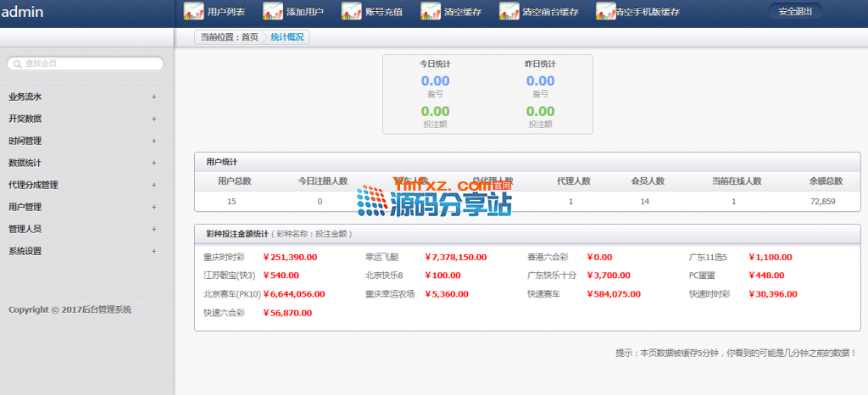
Task: Expand the 时间管理 section plus
Action: [153, 141]
